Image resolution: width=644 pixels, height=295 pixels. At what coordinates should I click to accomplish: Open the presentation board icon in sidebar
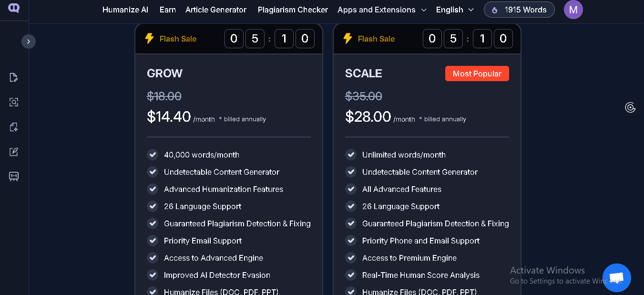[x=14, y=176]
